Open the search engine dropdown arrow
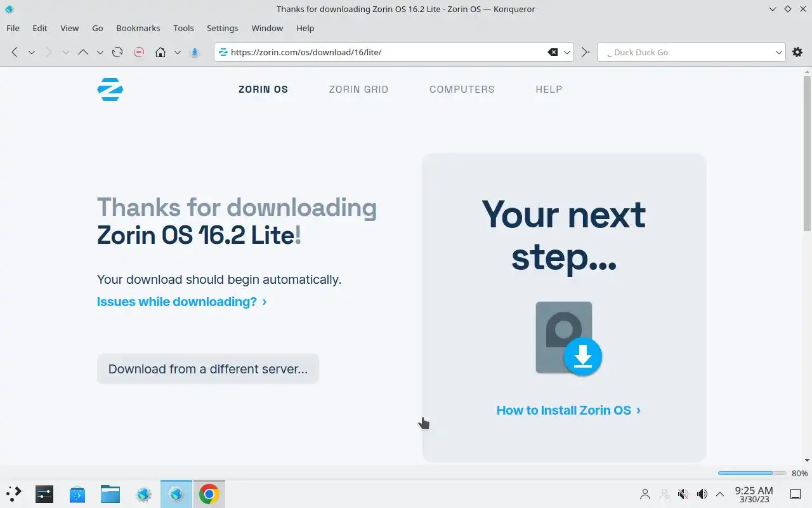The width and height of the screenshot is (812, 508). click(x=780, y=52)
